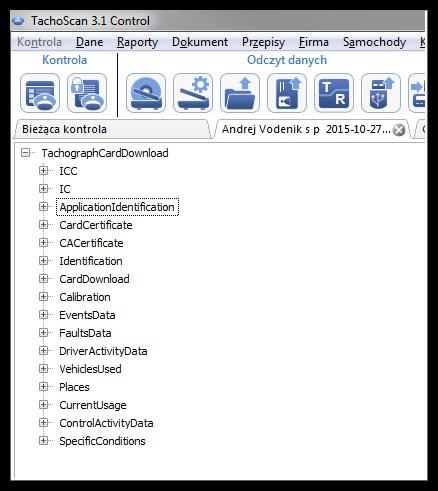This screenshot has width=438, height=491.
Task: Expand the Calibration node
Action: (x=43, y=297)
